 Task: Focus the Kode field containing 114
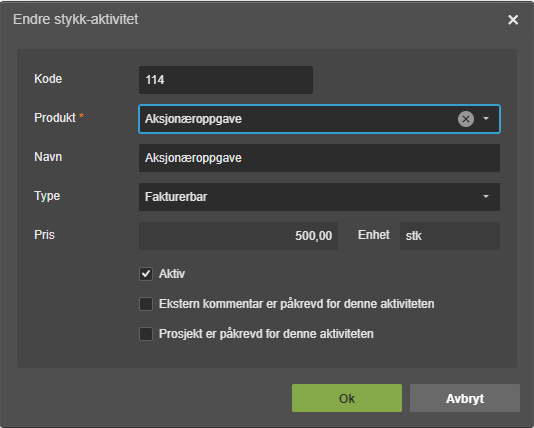tap(226, 80)
